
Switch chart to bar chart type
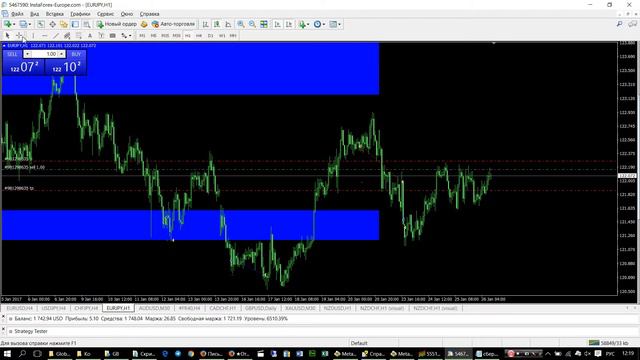205,24
